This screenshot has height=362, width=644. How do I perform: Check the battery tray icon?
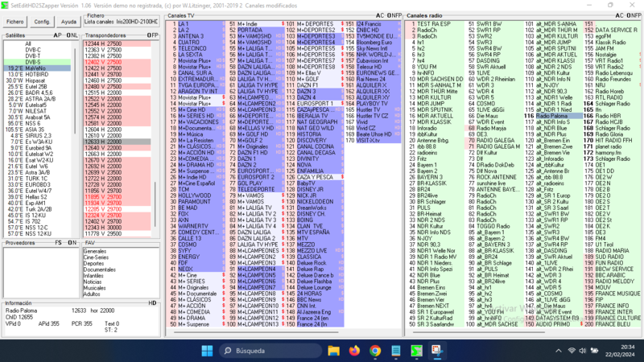tap(594, 351)
